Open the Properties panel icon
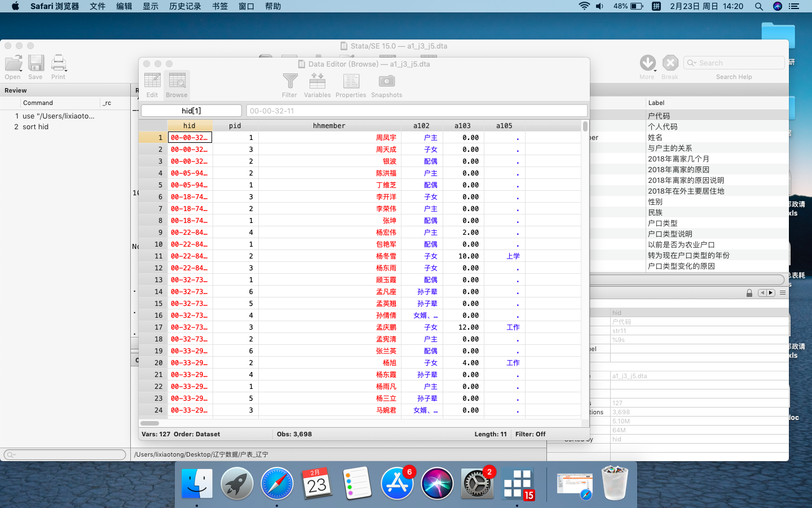The image size is (812, 508). pos(351,85)
